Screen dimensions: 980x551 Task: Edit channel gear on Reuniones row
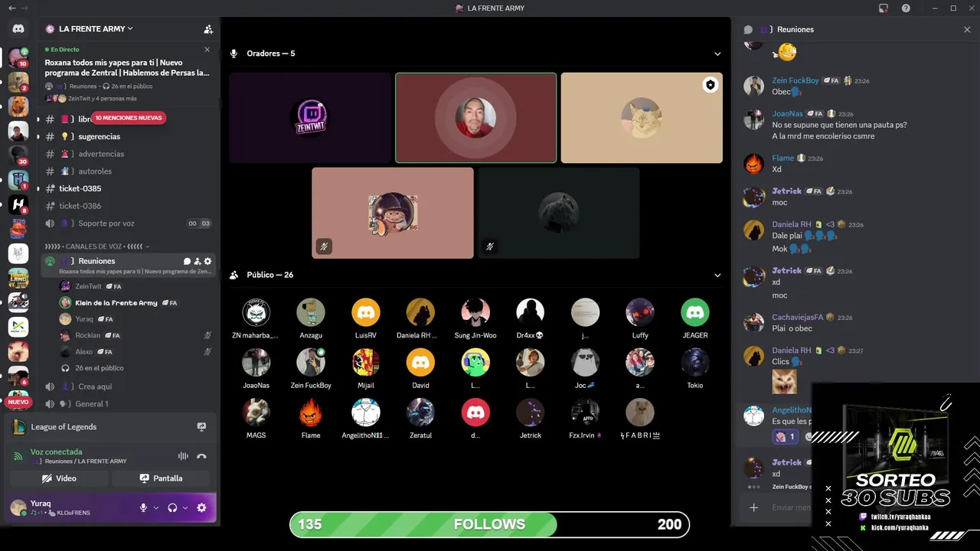click(x=207, y=261)
